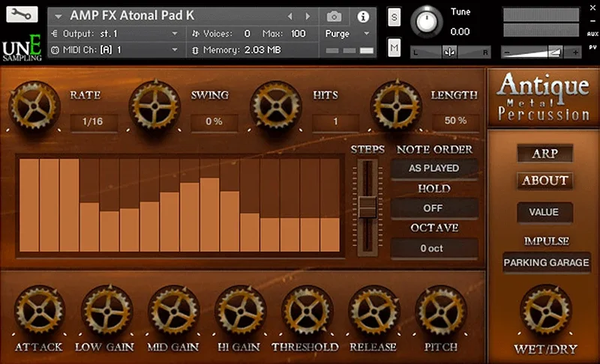Click the AMP FX Atonal Pad K name
Image resolution: width=600 pixels, height=364 pixels.
pos(132,16)
